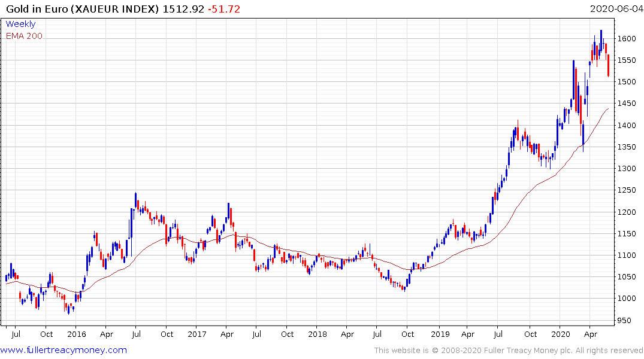Click the 1250 price axis label

[x=627, y=190]
